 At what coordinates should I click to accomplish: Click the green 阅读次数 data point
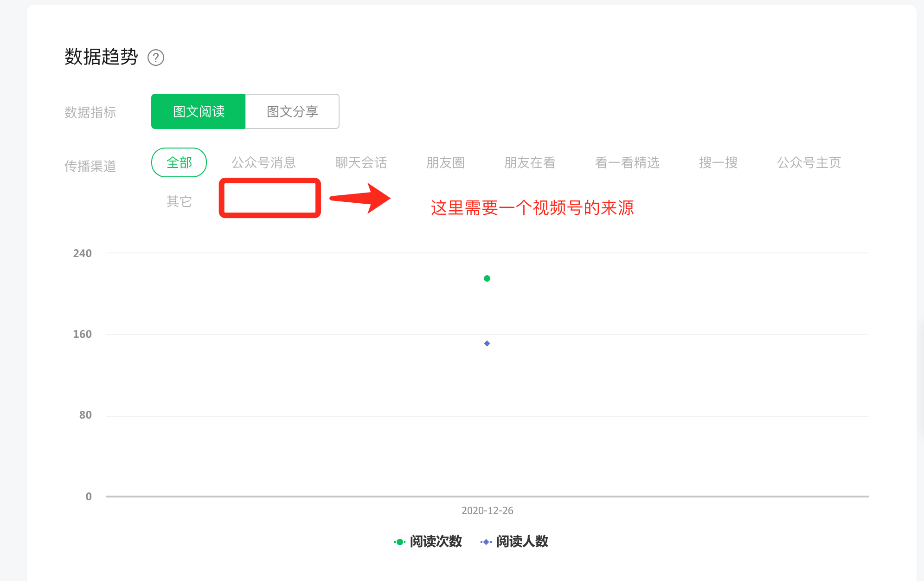click(x=487, y=278)
